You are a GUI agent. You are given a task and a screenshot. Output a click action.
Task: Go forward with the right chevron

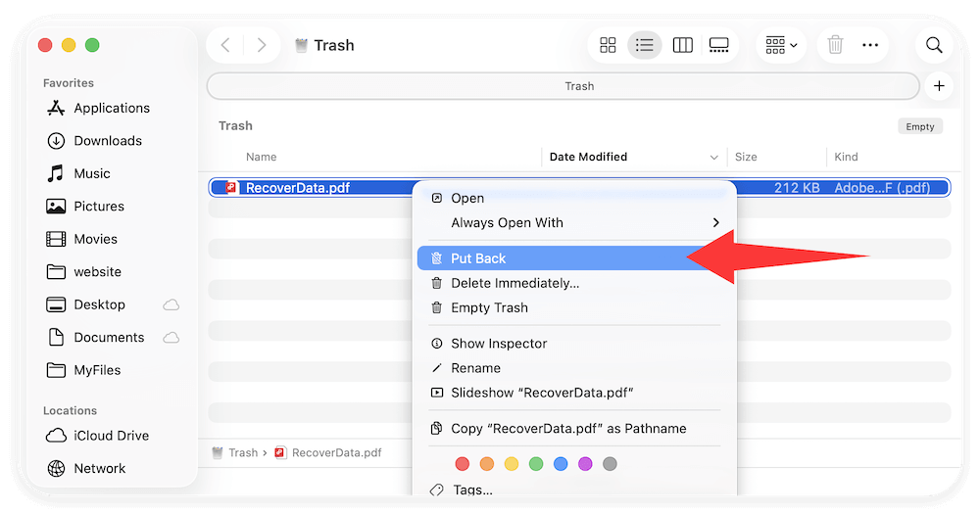coord(262,45)
